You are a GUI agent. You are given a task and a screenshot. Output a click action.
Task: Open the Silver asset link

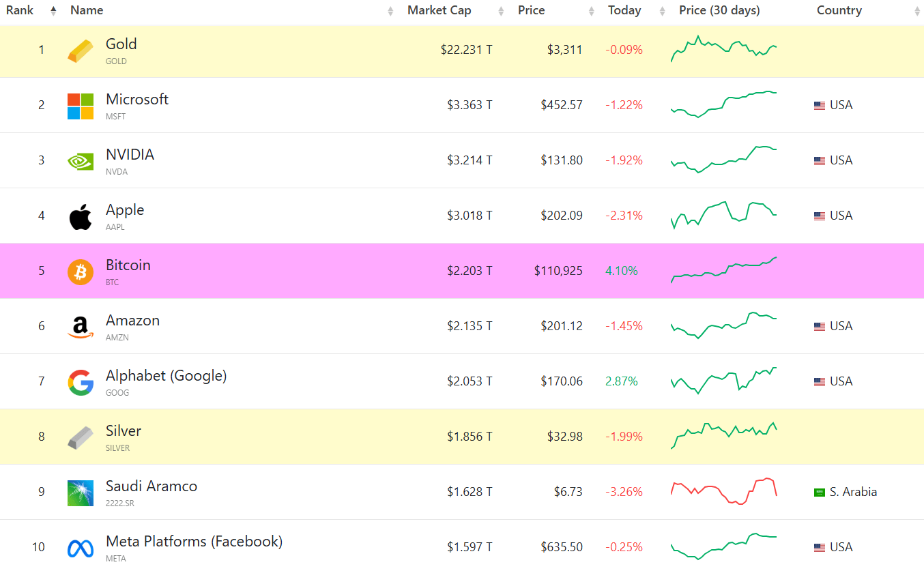124,431
